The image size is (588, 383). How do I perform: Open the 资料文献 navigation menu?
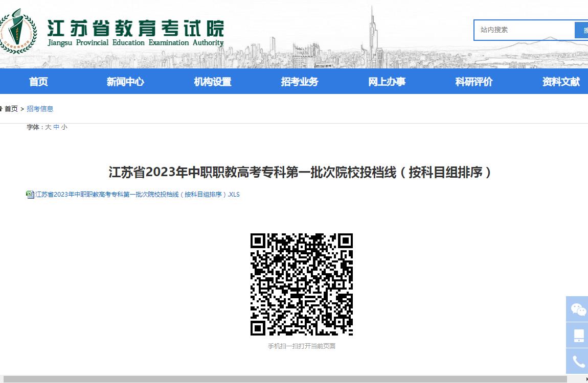(x=561, y=82)
